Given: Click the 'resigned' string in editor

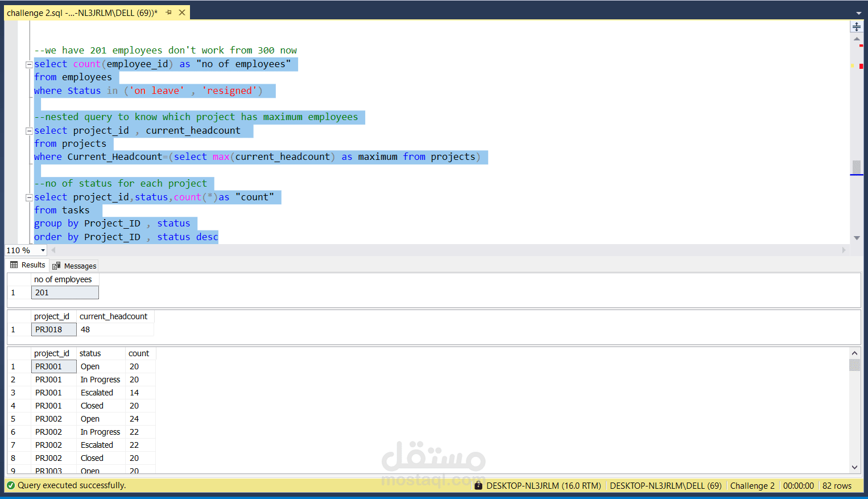Looking at the screenshot, I should click(x=229, y=90).
